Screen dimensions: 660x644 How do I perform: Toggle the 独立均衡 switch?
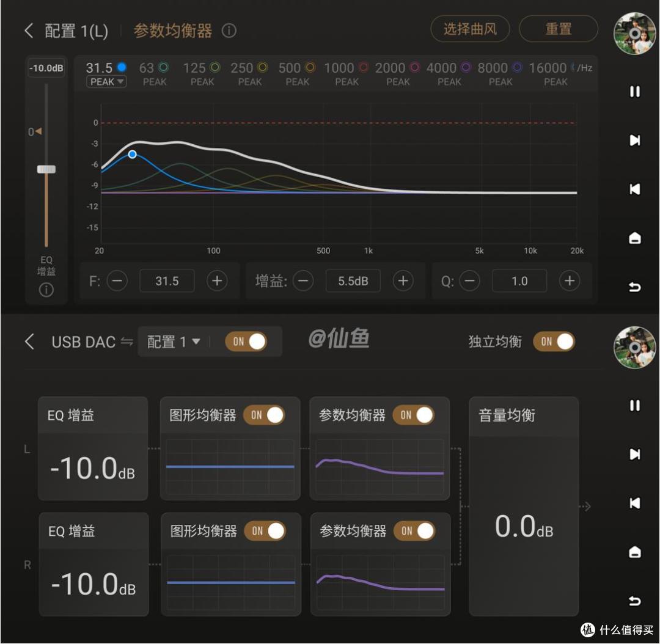coord(554,342)
